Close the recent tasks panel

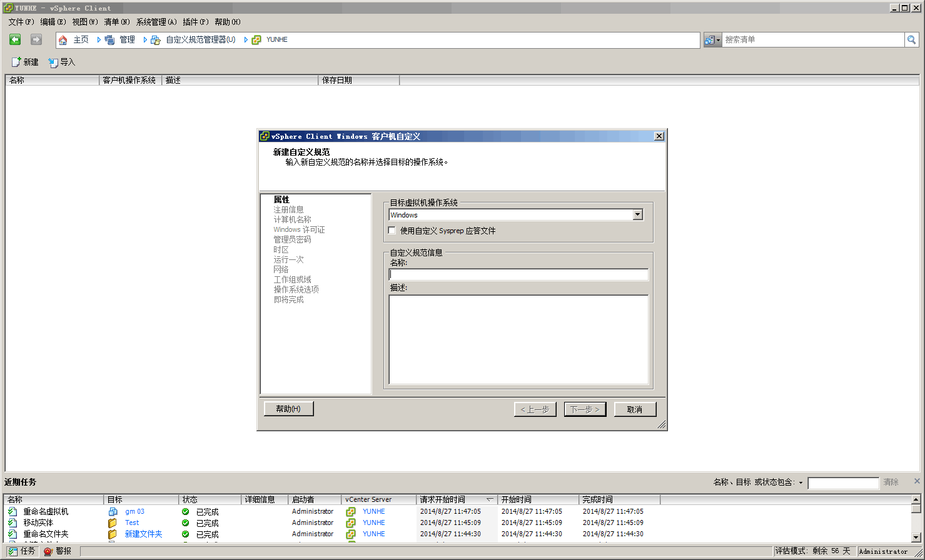(x=917, y=481)
